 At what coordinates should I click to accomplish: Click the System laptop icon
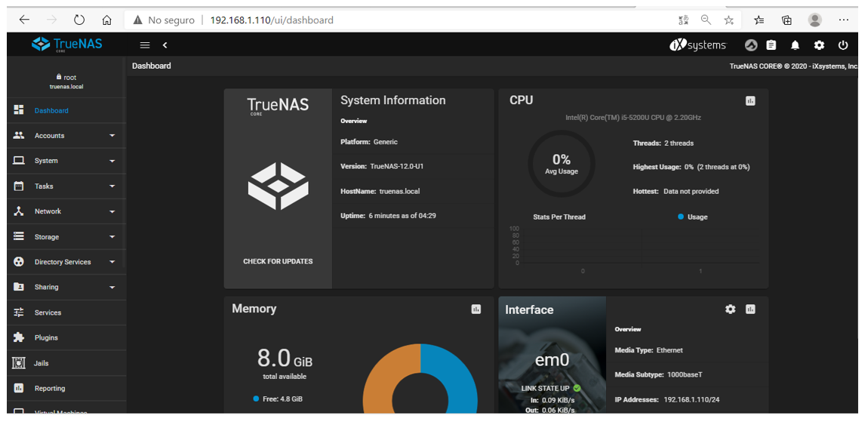pyautogui.click(x=19, y=161)
